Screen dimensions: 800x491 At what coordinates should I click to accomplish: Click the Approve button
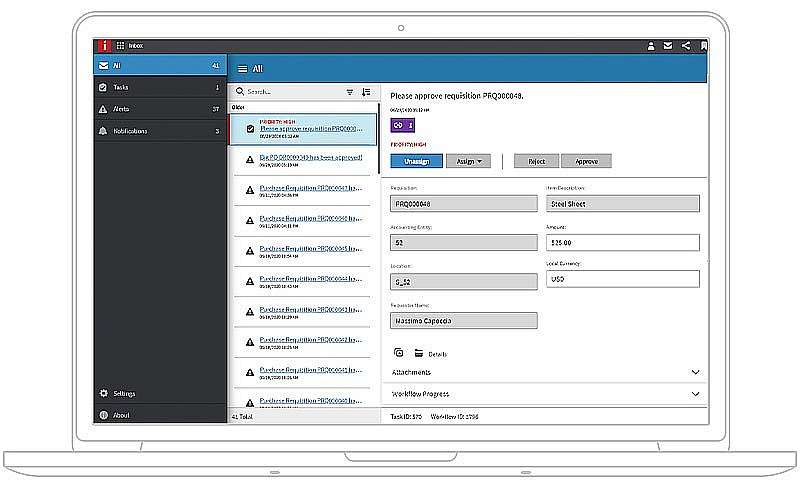[586, 161]
